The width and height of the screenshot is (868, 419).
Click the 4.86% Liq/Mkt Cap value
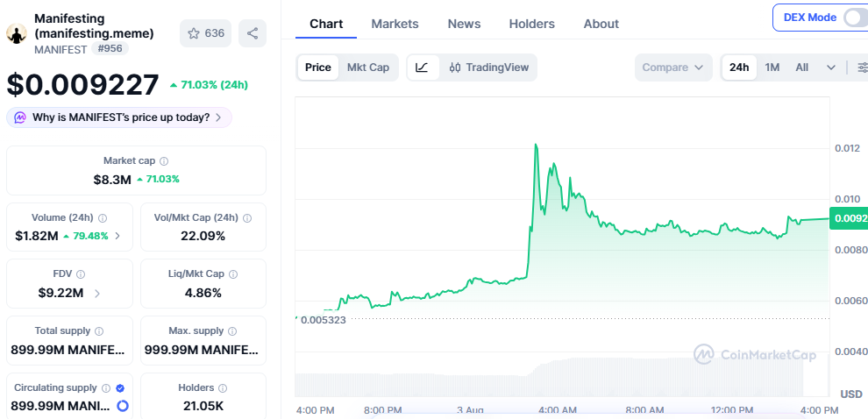tap(203, 294)
